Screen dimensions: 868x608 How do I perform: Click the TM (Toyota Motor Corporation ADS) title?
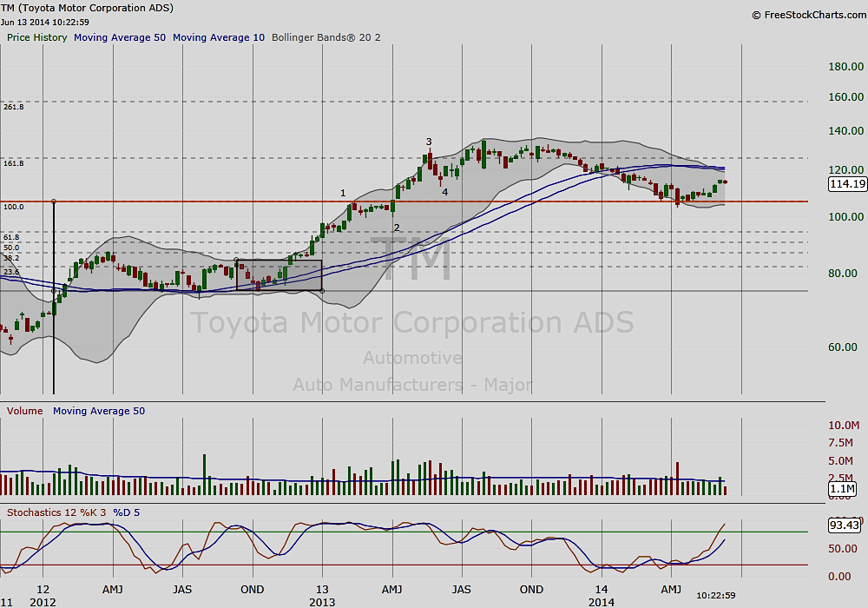click(x=87, y=8)
